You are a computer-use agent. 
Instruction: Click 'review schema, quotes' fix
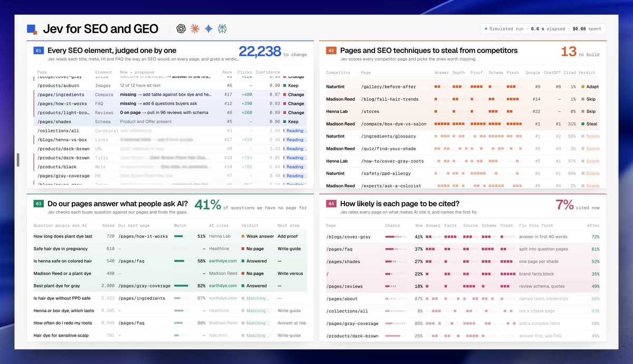coord(542,286)
